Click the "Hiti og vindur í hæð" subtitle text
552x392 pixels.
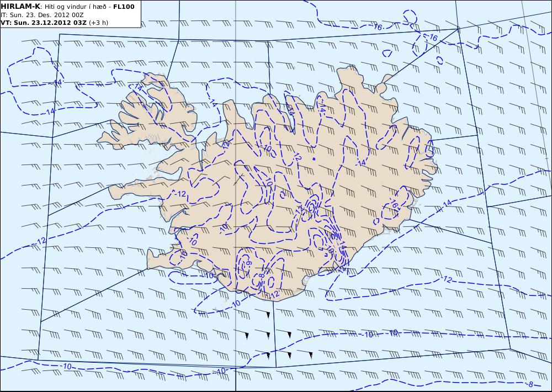tap(75, 7)
